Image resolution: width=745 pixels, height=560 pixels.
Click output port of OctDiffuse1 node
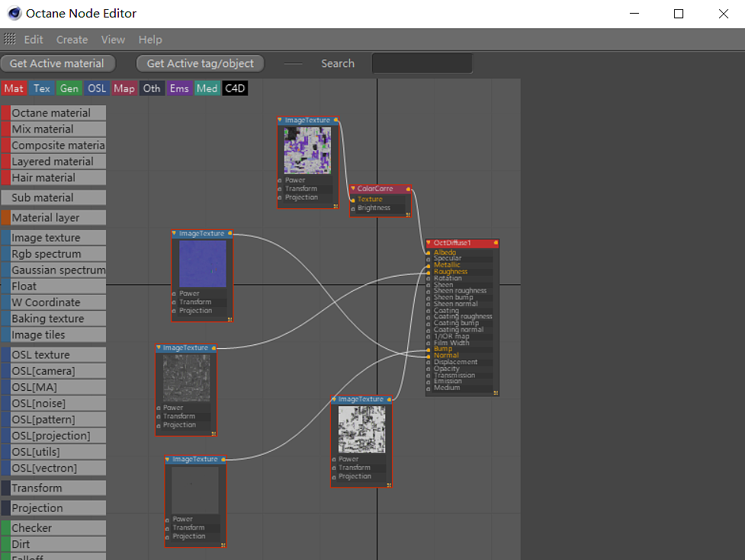[x=496, y=243]
